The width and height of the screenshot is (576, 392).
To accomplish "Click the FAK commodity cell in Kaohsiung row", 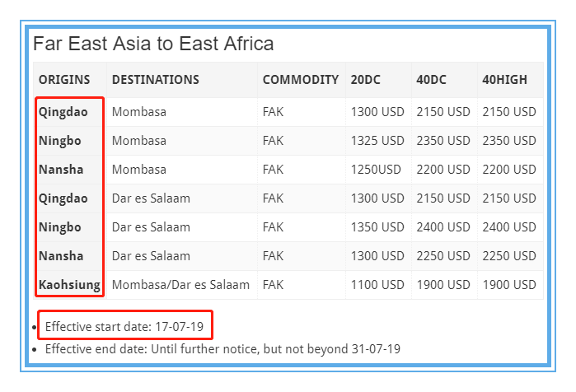I will pos(273,285).
